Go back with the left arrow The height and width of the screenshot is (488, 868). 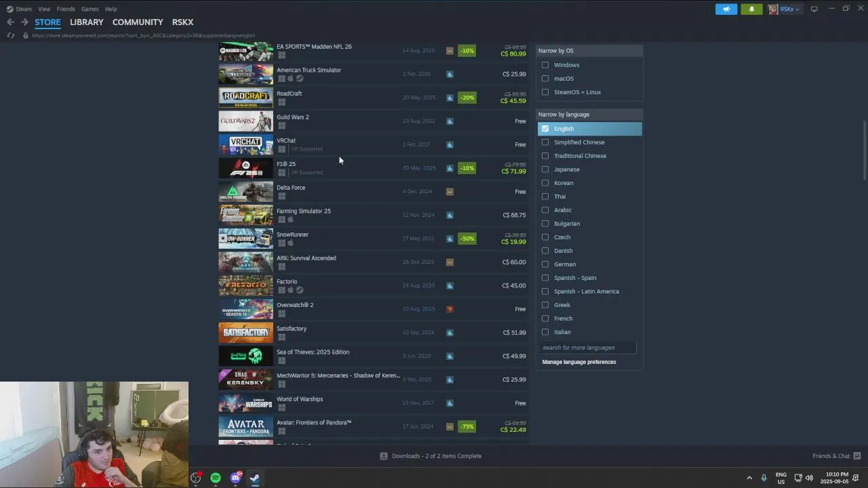10,22
